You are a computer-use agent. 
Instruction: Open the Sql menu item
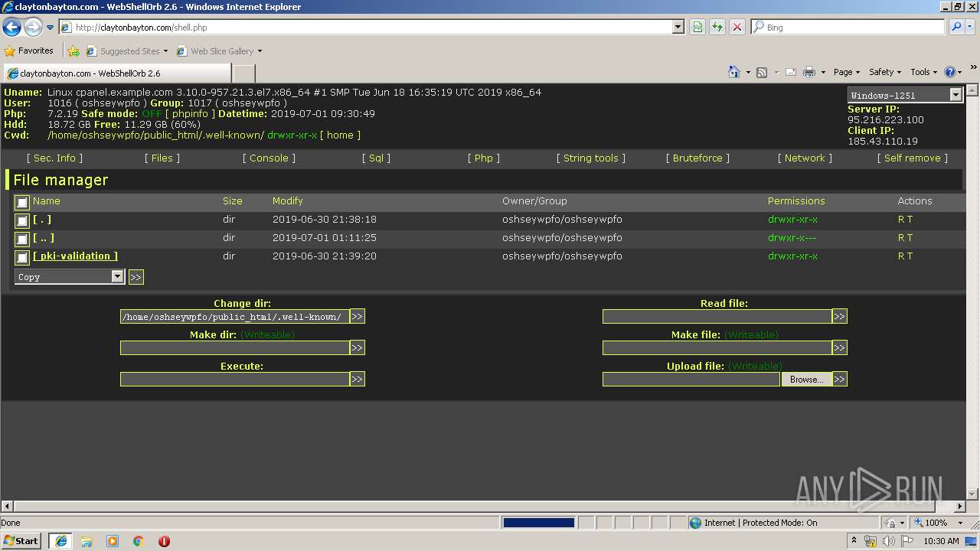376,158
